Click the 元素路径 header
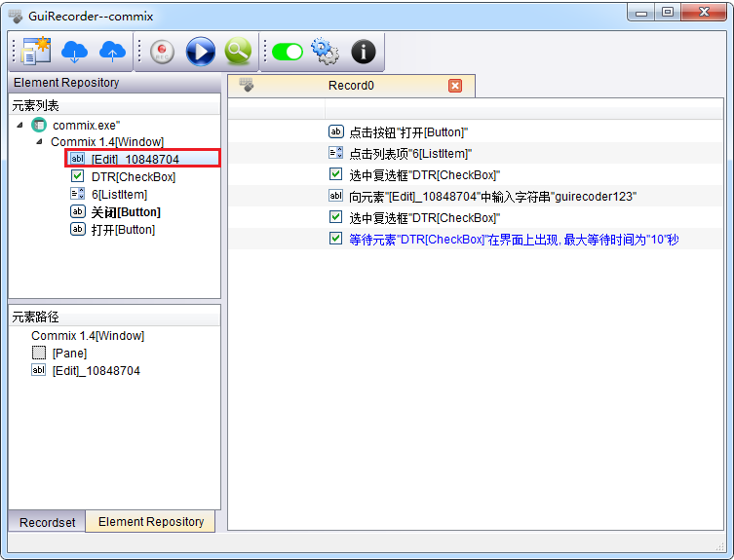Viewport: 734px width, 560px height. pos(115,317)
